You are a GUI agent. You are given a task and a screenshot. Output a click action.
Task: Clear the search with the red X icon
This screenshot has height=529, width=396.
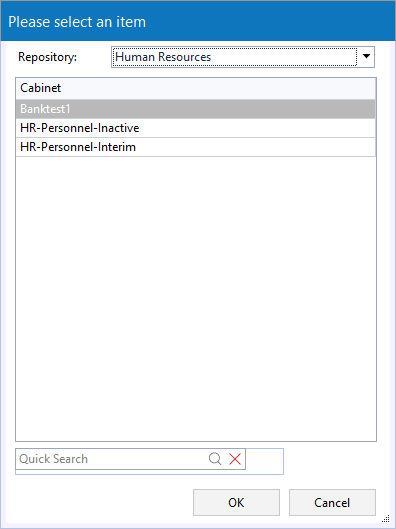[x=235, y=459]
